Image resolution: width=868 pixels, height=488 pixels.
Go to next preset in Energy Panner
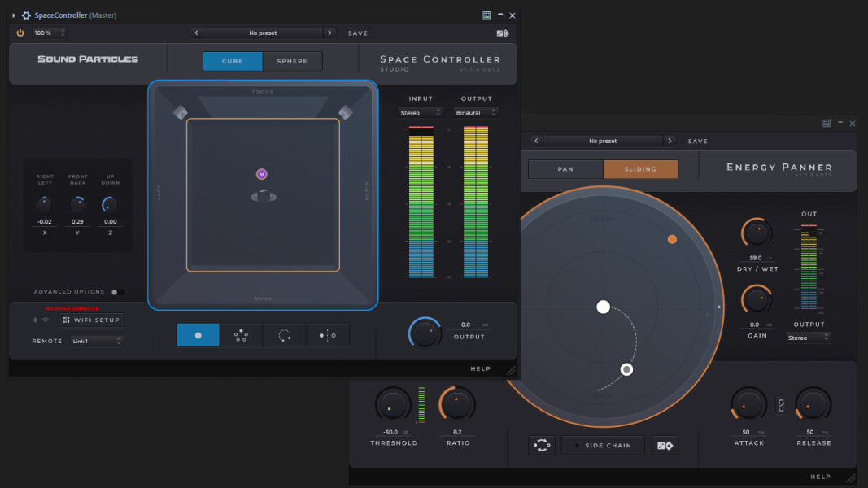670,141
